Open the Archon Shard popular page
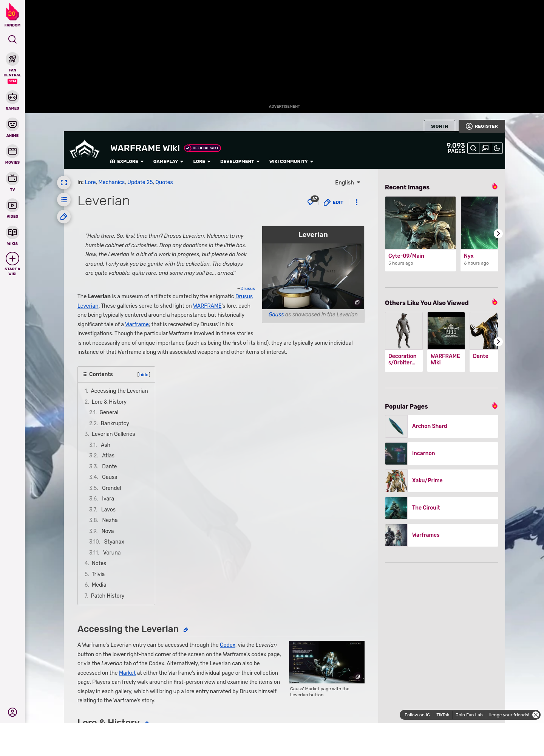The image size is (544, 756). (x=442, y=426)
